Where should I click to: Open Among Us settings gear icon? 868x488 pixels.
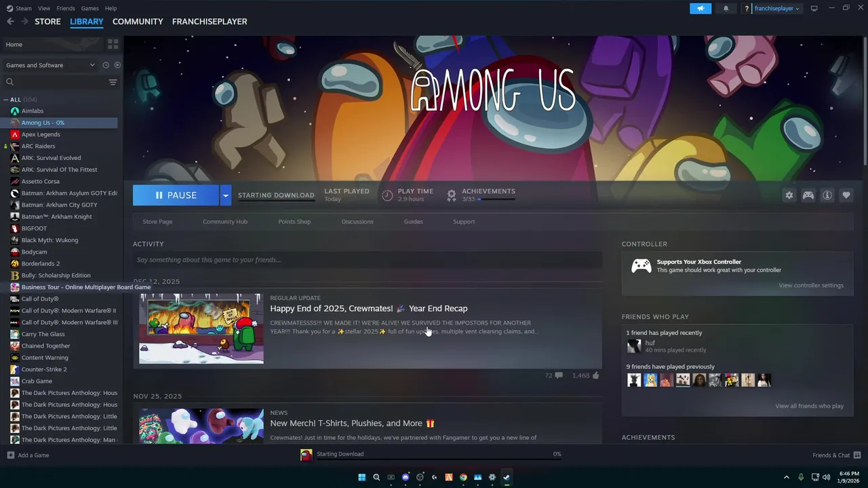(789, 195)
